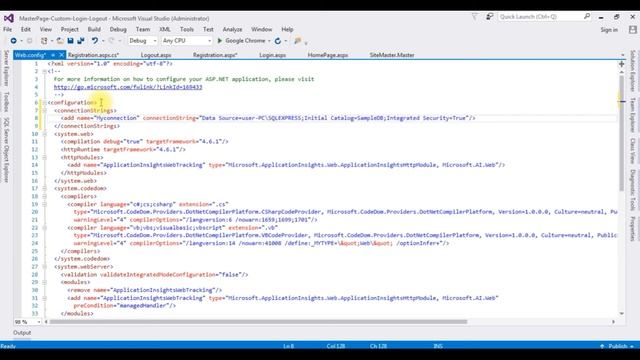This screenshot has width=640, height=360.
Task: Click the New Project toolbar icon
Action: (x=44, y=41)
